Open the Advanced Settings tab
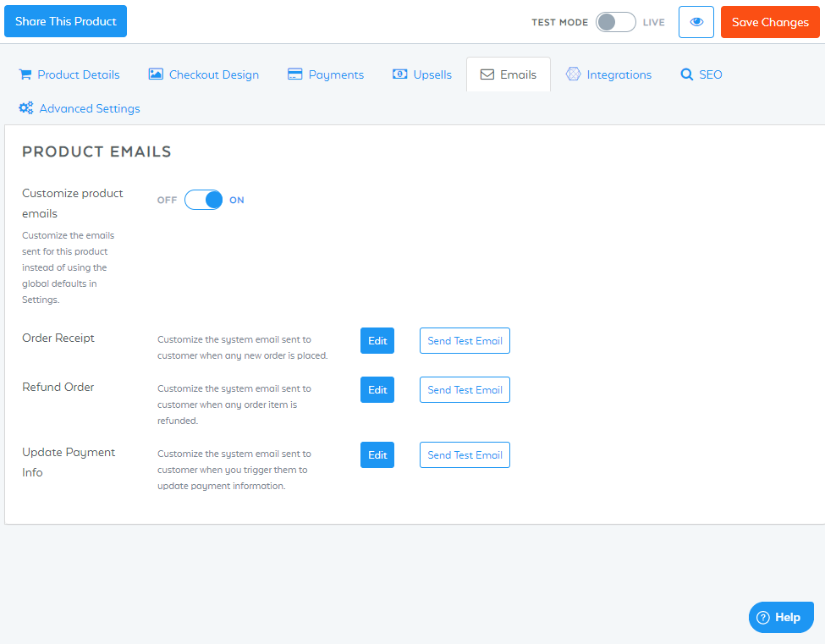Screen dimensions: 825x644 pos(80,108)
